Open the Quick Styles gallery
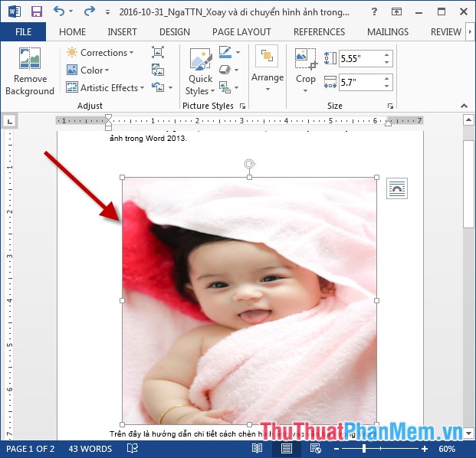This screenshot has width=476, height=458. tap(200, 71)
